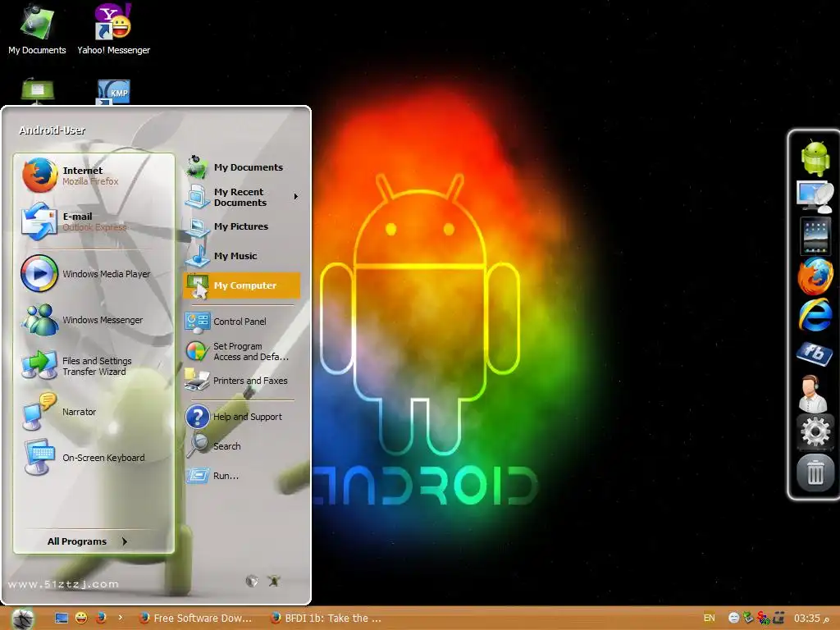
Task: Open Control Panel from Start menu
Action: [x=242, y=322]
